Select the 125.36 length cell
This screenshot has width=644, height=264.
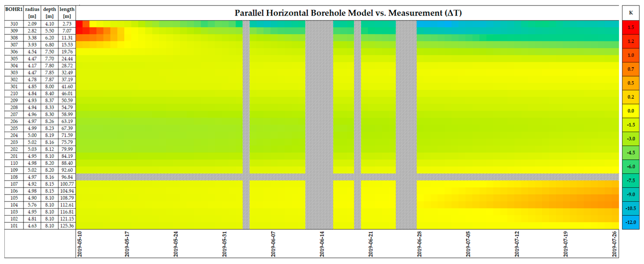click(x=67, y=226)
